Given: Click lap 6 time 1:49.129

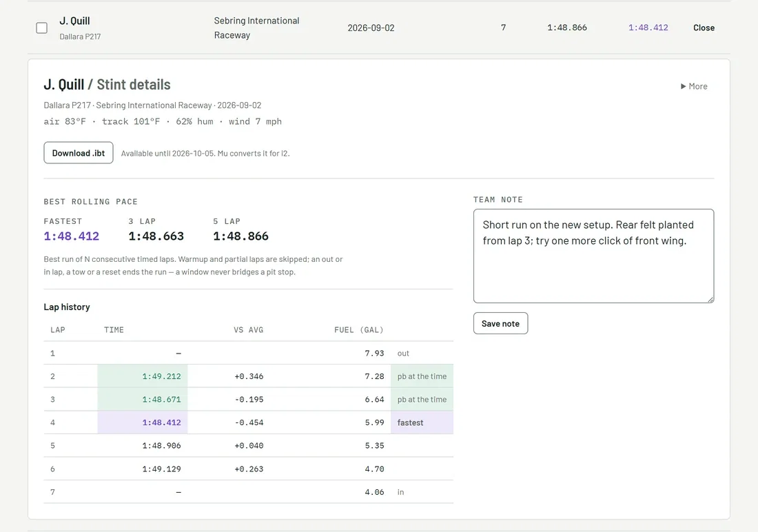Looking at the screenshot, I should 161,469.
